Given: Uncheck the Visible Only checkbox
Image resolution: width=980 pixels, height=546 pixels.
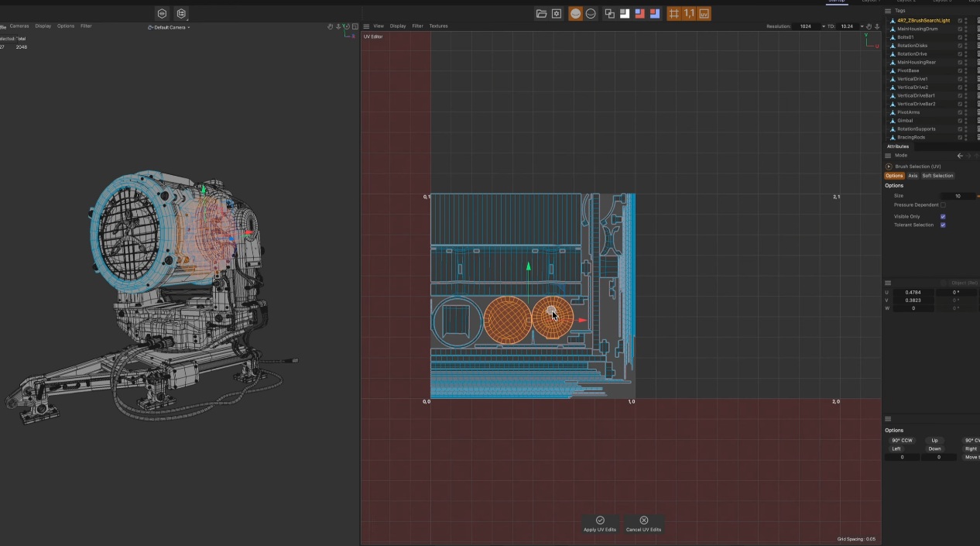Looking at the screenshot, I should coord(943,217).
